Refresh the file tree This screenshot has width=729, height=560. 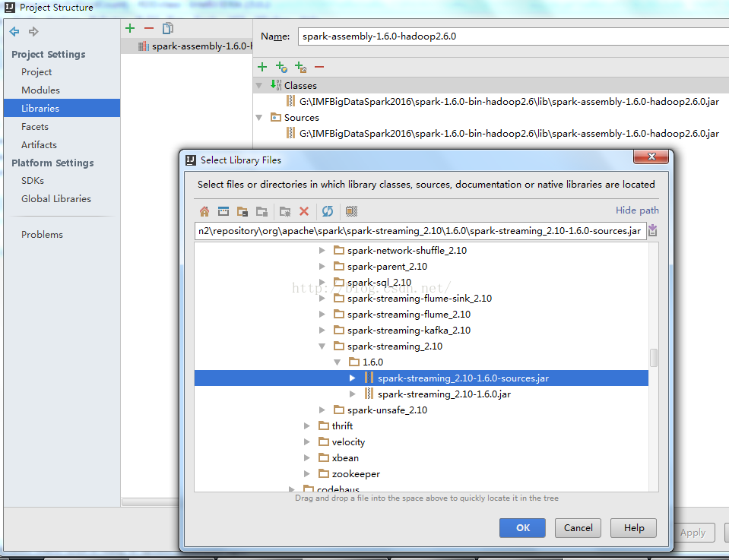click(x=328, y=211)
